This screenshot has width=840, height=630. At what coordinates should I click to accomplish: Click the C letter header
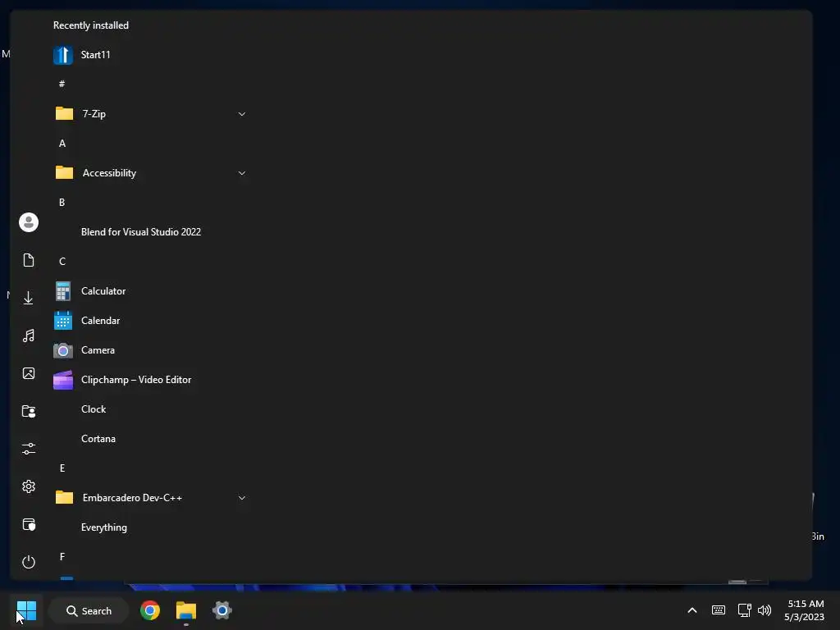tap(62, 261)
